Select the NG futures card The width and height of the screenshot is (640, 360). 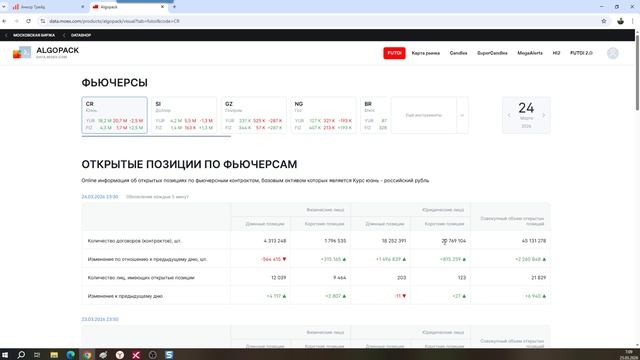coord(323,116)
